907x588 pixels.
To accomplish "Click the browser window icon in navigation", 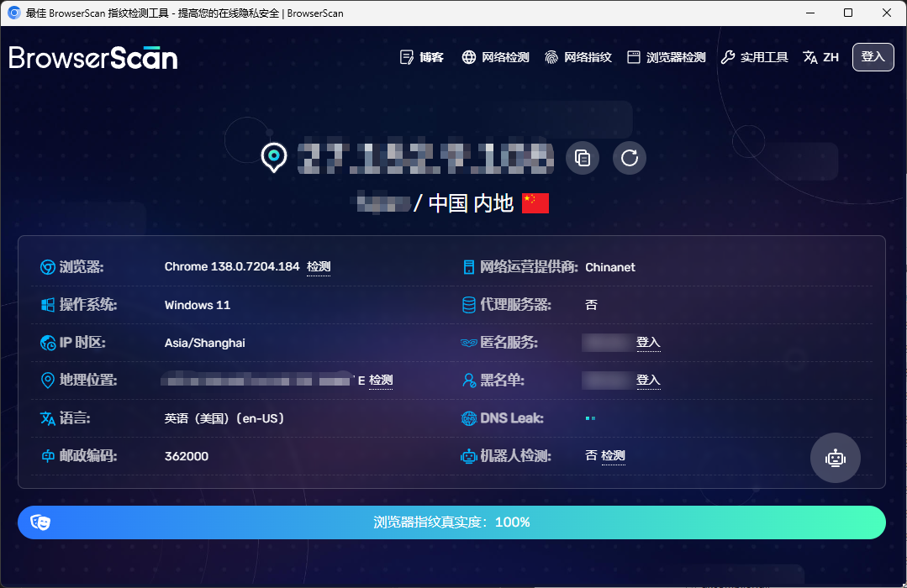I will tap(634, 57).
